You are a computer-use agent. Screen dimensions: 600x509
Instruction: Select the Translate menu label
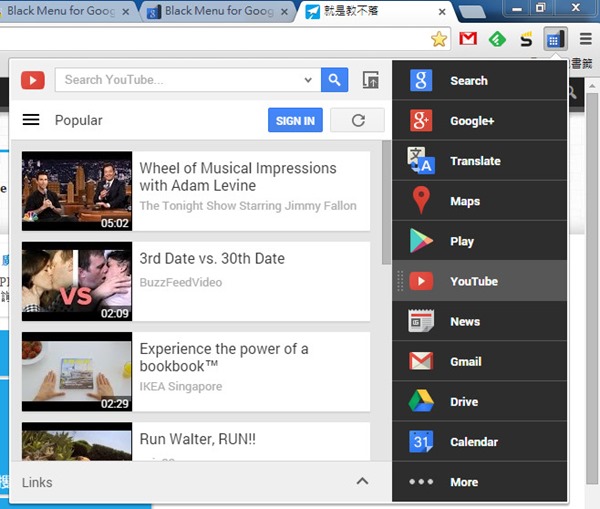[x=475, y=161]
